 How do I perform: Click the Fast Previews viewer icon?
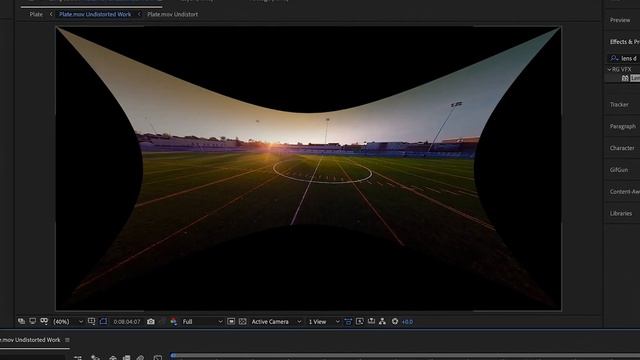pos(360,322)
